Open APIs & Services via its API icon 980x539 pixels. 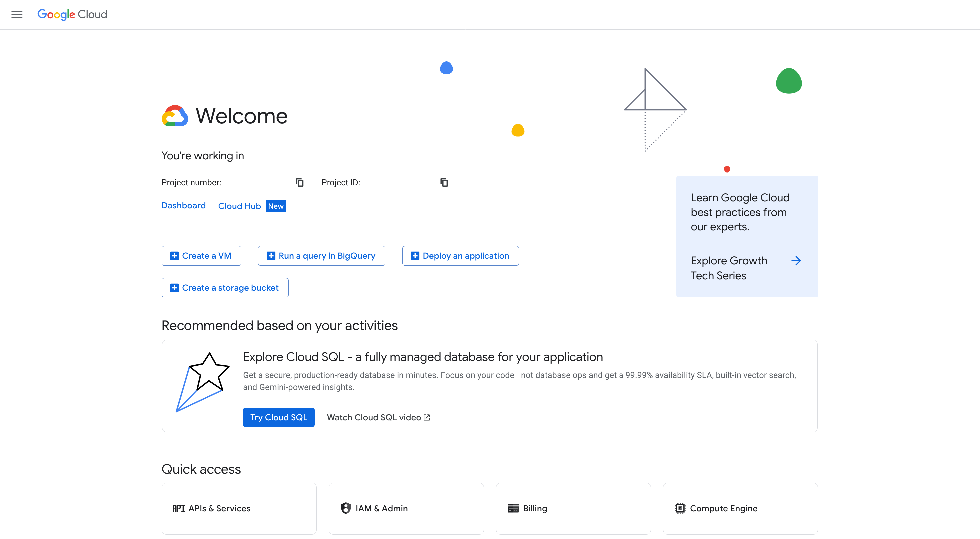pos(179,508)
